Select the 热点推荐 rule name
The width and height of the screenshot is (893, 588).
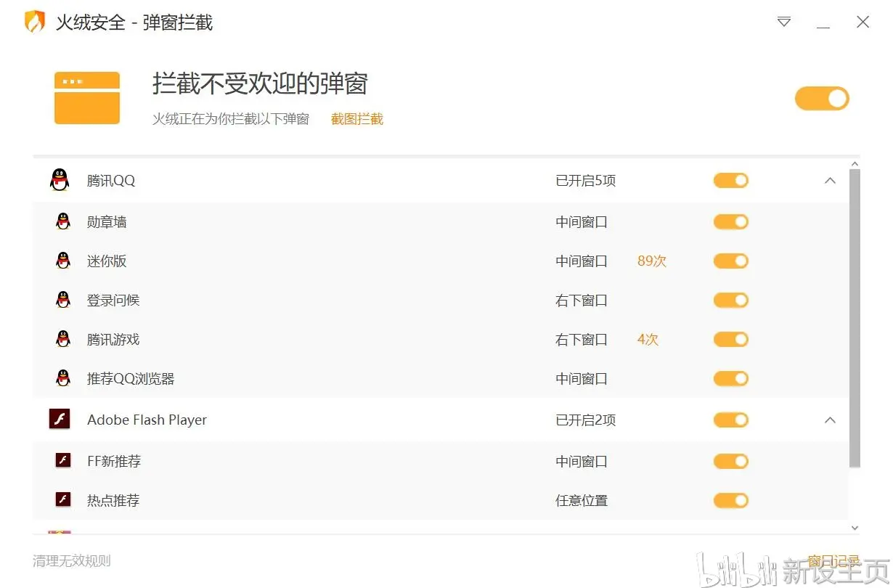click(113, 501)
